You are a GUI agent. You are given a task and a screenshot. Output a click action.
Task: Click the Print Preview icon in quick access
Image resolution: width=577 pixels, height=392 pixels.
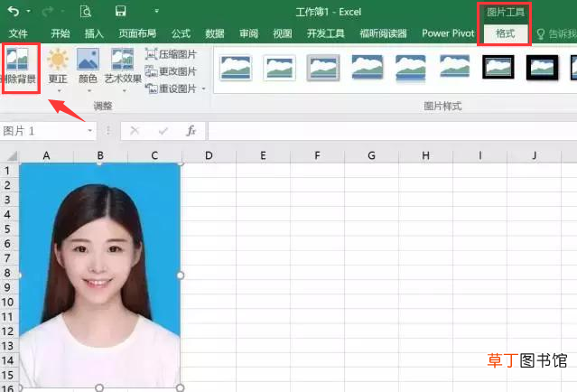tap(86, 12)
